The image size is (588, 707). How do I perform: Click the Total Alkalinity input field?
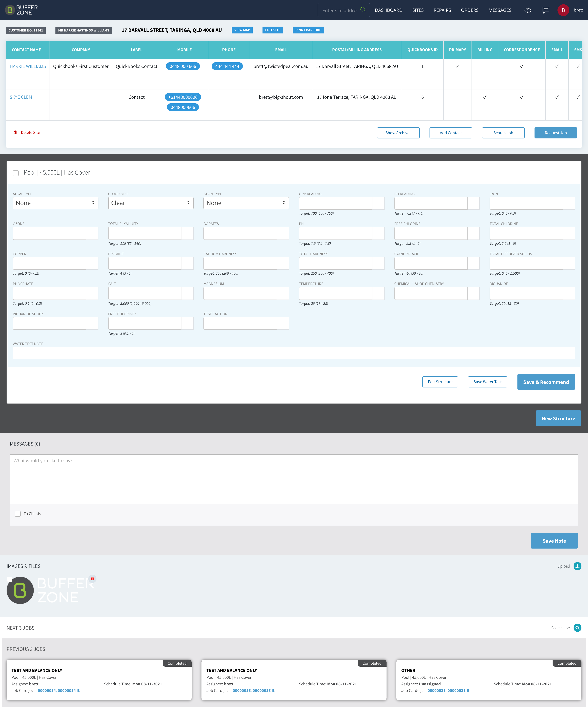145,233
